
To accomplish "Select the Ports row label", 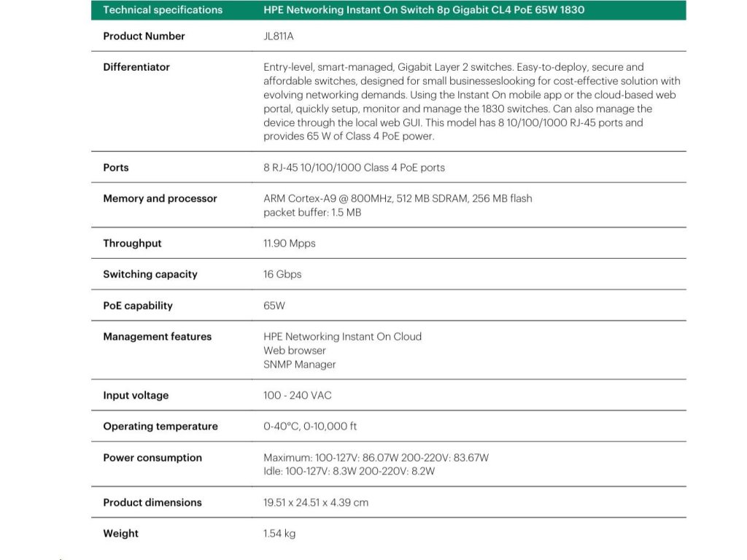I will coord(116,168).
